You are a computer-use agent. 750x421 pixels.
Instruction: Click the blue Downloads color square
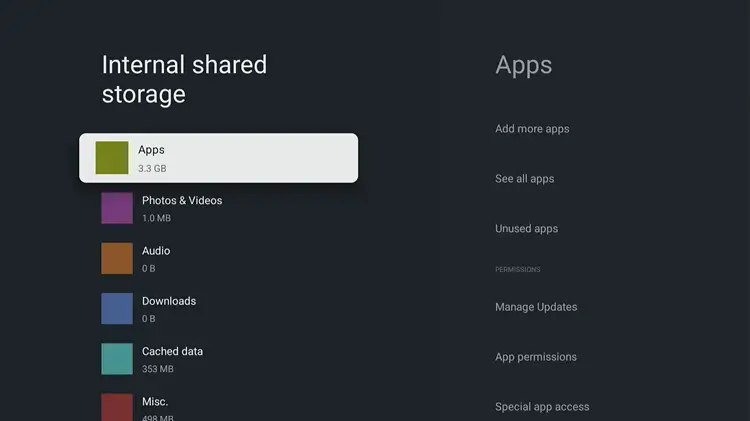coord(117,309)
